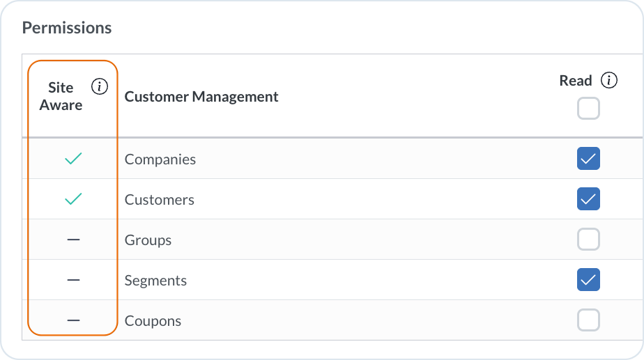Disable Read permission for Customers
The width and height of the screenshot is (644, 360).
[x=588, y=199]
